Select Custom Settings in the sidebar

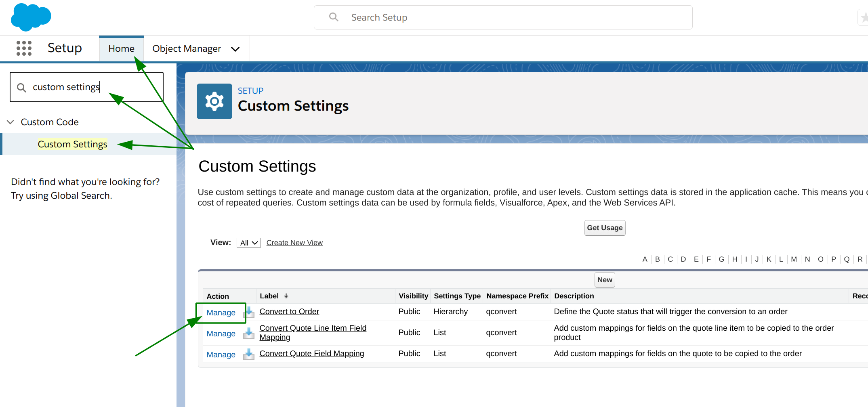tap(72, 144)
